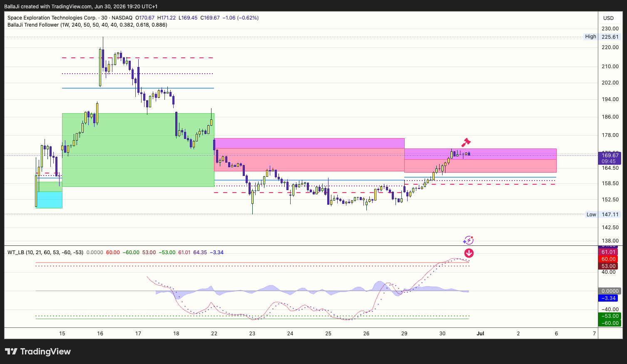
Task: Click the TradingView logo at the bottom left
Action: coord(38,352)
